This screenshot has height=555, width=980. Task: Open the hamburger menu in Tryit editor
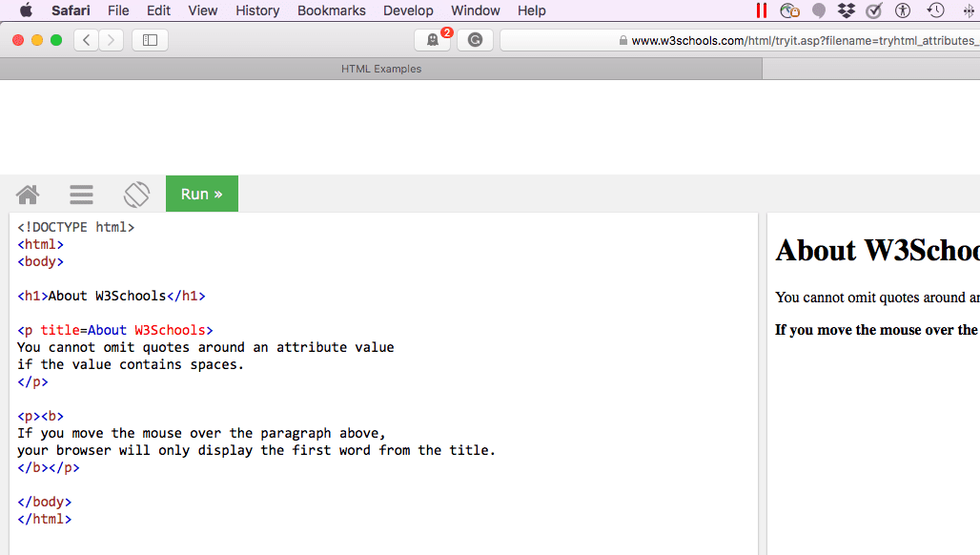[81, 195]
